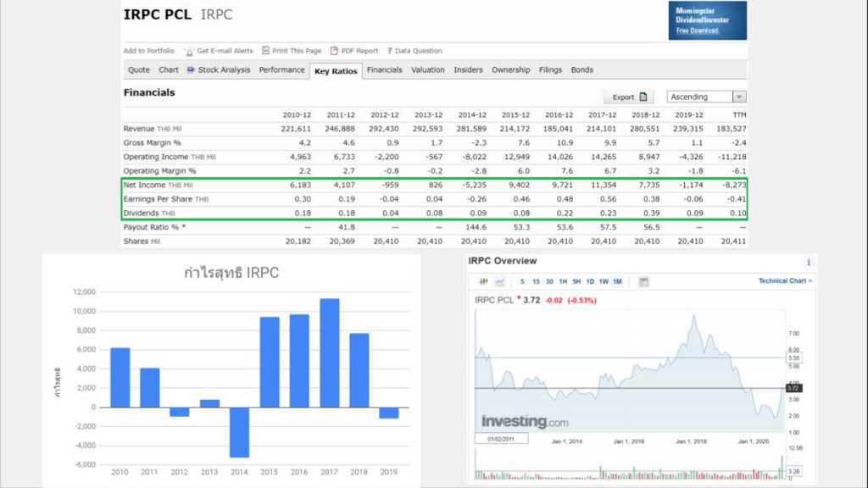
Task: Open the Technical Chart link
Action: (x=785, y=281)
